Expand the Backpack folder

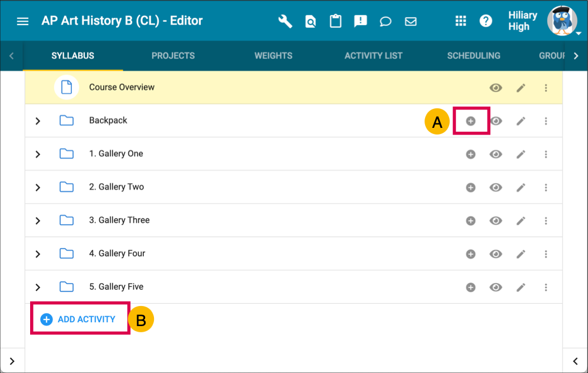click(x=38, y=121)
